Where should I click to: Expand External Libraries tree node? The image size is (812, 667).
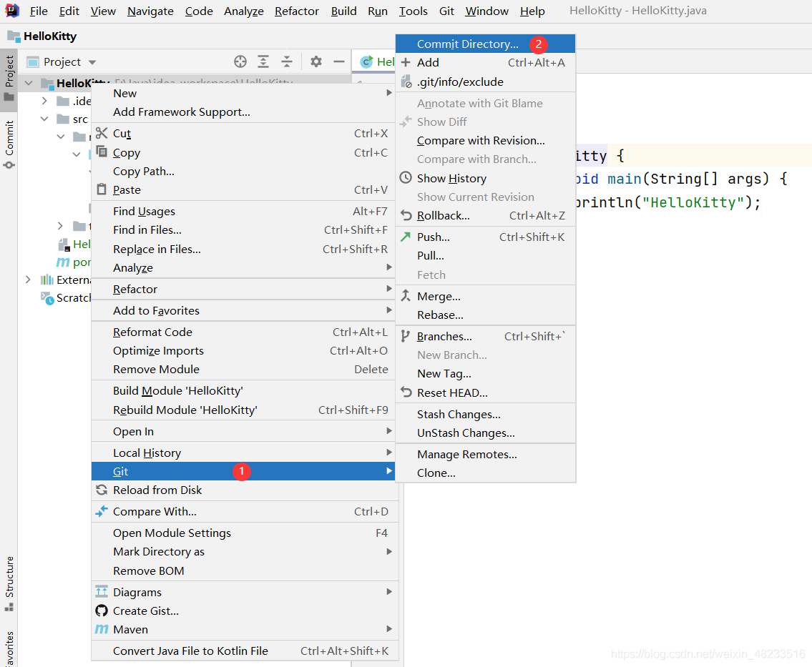(28, 280)
